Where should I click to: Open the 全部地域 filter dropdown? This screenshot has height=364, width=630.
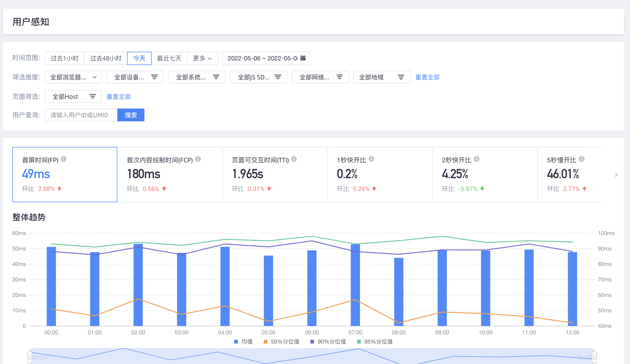pyautogui.click(x=382, y=77)
